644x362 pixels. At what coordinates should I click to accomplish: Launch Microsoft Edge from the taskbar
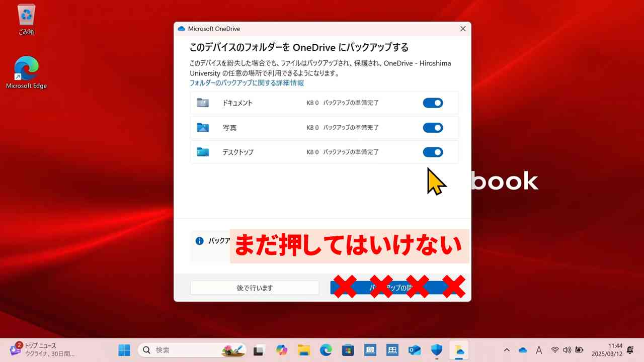tap(326, 350)
